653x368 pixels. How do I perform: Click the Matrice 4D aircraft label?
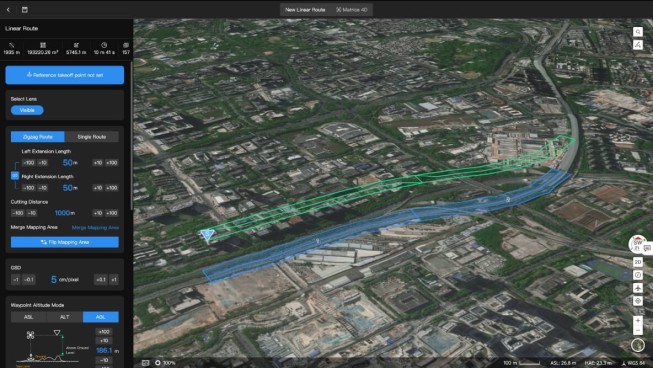click(352, 10)
